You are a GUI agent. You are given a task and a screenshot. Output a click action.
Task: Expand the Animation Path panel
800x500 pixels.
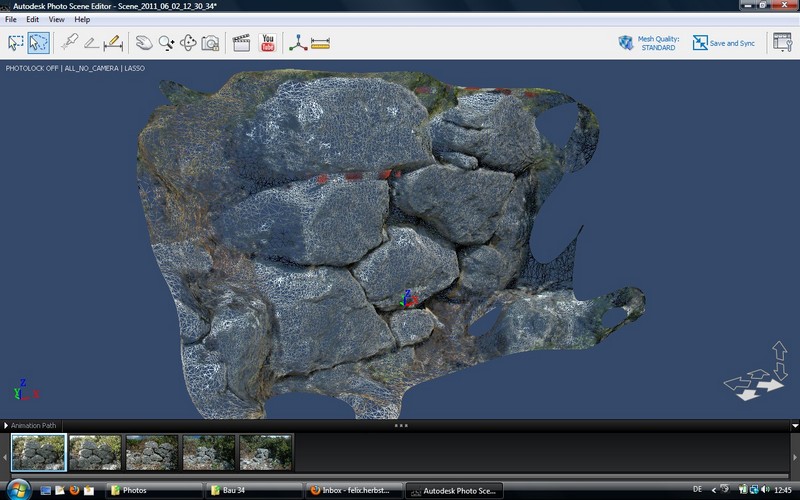[7, 425]
